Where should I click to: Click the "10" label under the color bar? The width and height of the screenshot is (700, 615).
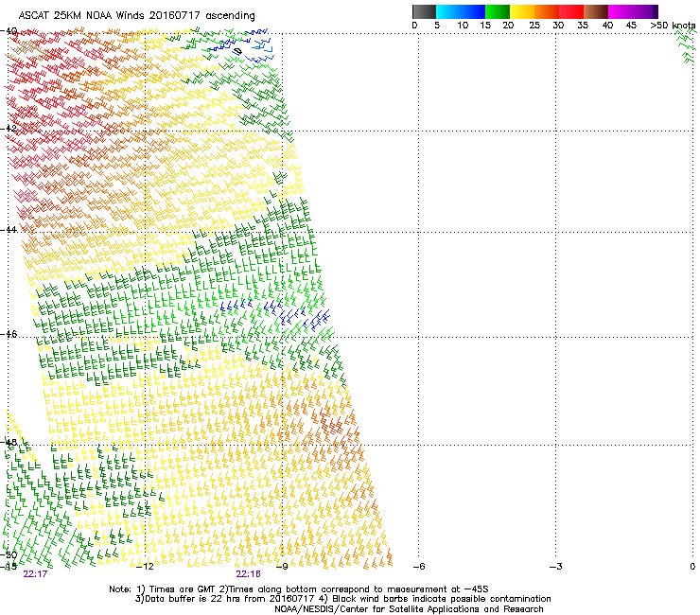(x=463, y=26)
